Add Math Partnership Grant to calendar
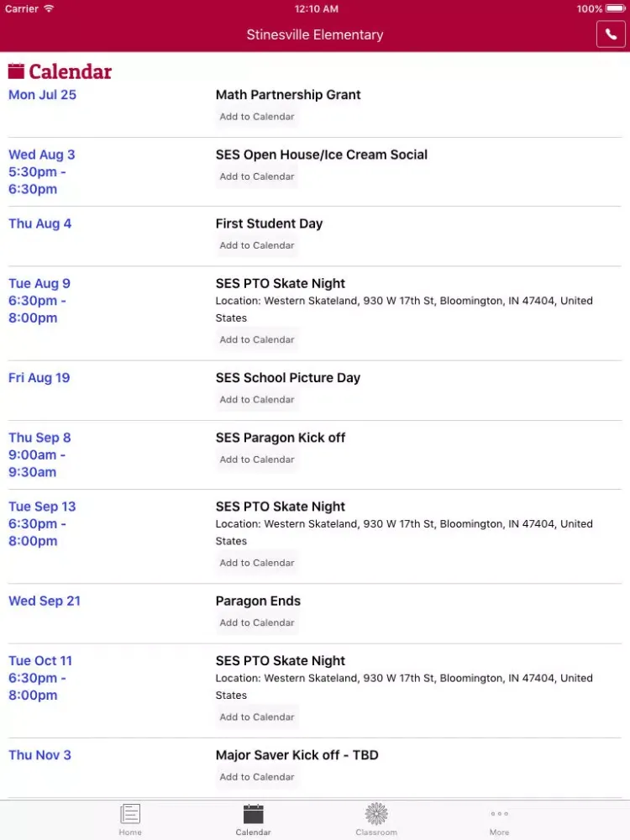630x840 pixels. click(x=257, y=117)
